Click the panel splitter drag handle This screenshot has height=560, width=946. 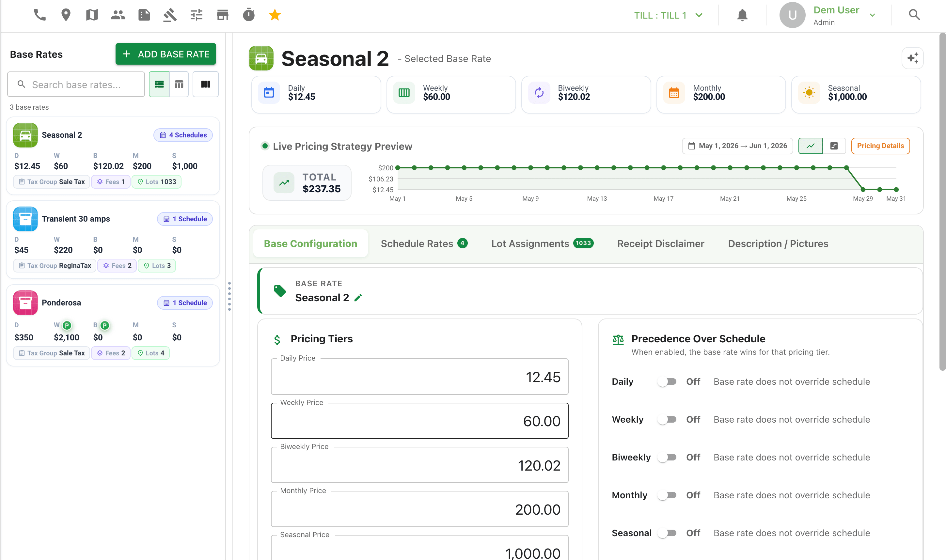pos(229,296)
